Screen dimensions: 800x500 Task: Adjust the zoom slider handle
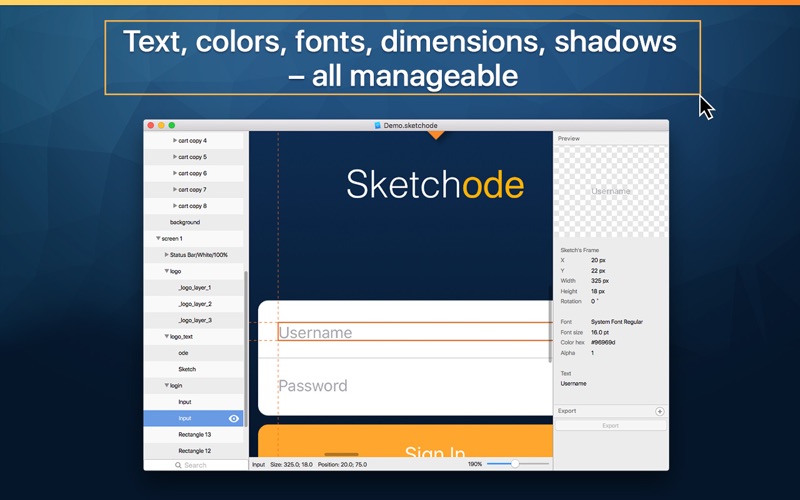click(x=515, y=464)
